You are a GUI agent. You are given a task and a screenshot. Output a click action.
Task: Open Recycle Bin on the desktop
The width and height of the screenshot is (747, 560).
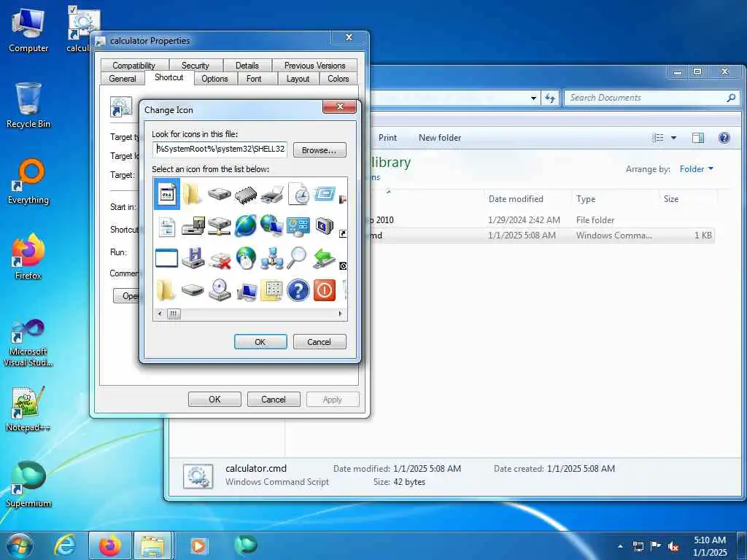click(28, 106)
